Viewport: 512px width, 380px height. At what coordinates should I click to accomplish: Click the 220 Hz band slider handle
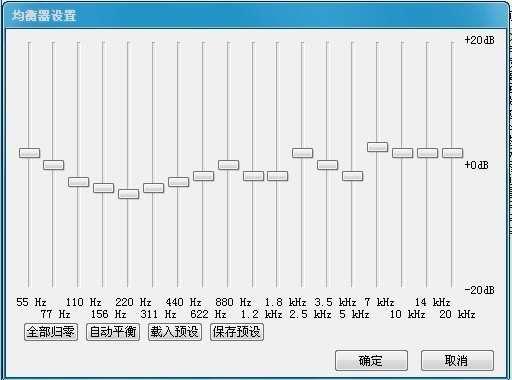pos(128,194)
